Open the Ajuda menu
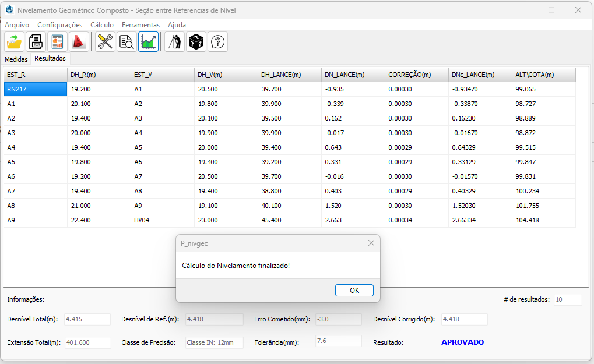594x364 pixels. pos(177,25)
